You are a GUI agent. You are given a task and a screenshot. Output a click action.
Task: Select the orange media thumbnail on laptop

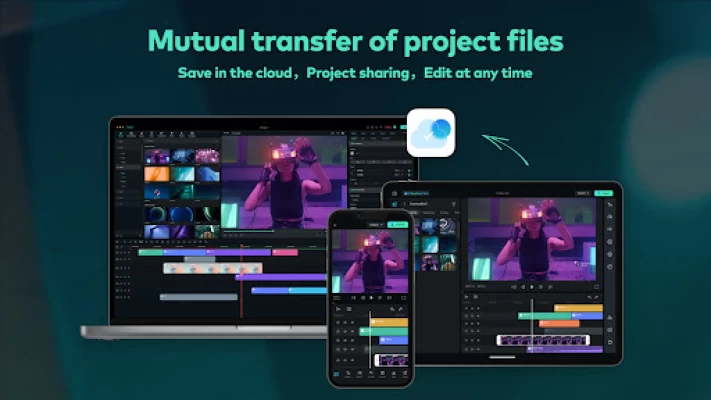point(157,174)
